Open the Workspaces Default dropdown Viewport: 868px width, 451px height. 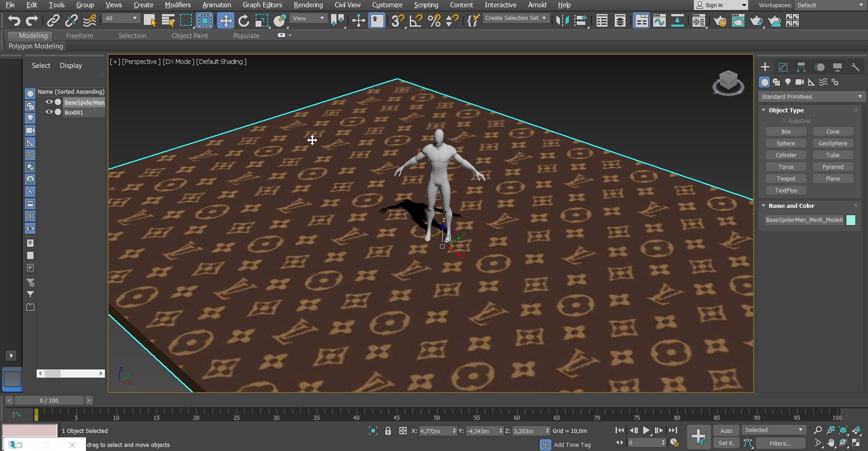tap(830, 5)
